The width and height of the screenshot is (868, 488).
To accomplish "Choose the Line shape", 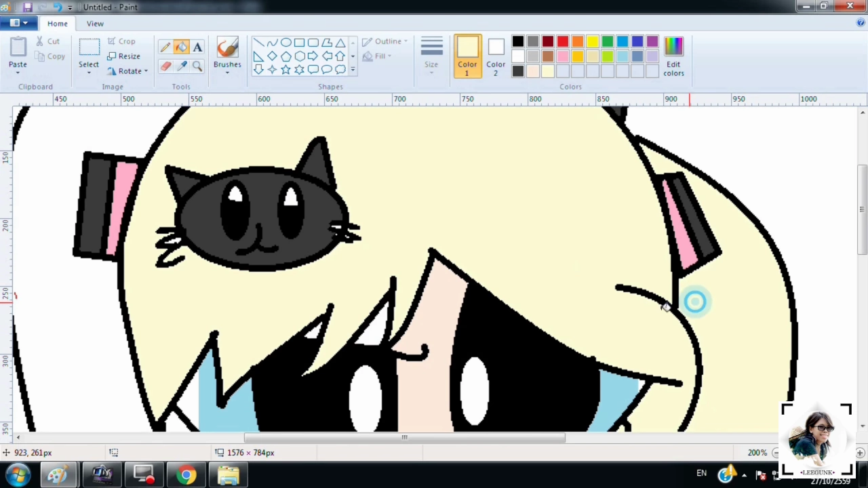I will pos(258,43).
